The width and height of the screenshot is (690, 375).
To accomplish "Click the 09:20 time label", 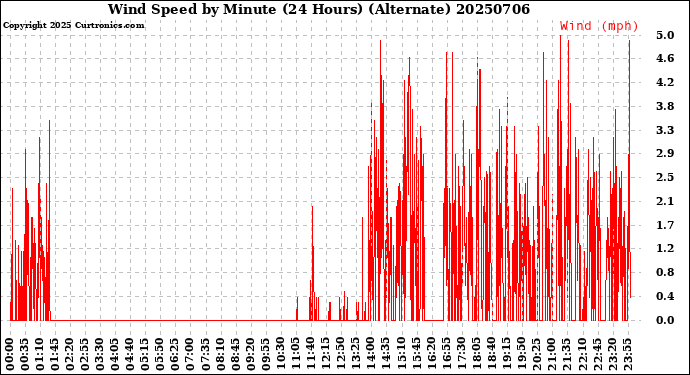I will 251,355.
